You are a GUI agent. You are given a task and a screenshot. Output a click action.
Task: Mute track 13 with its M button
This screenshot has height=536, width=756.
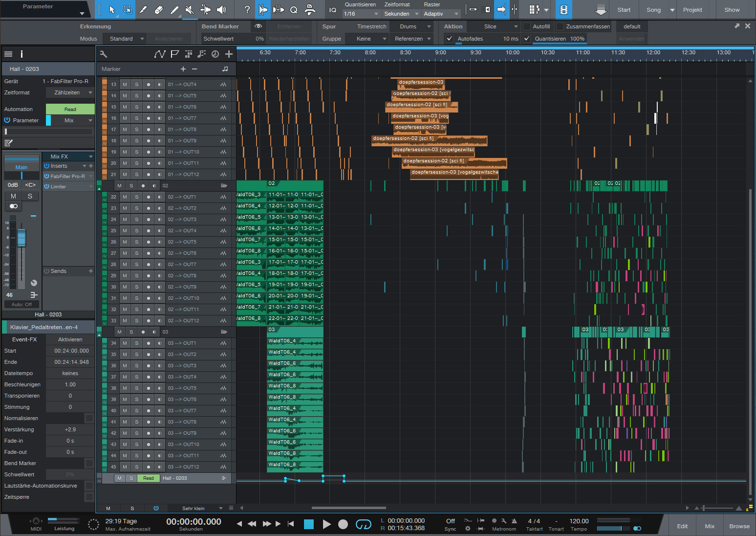coord(125,85)
